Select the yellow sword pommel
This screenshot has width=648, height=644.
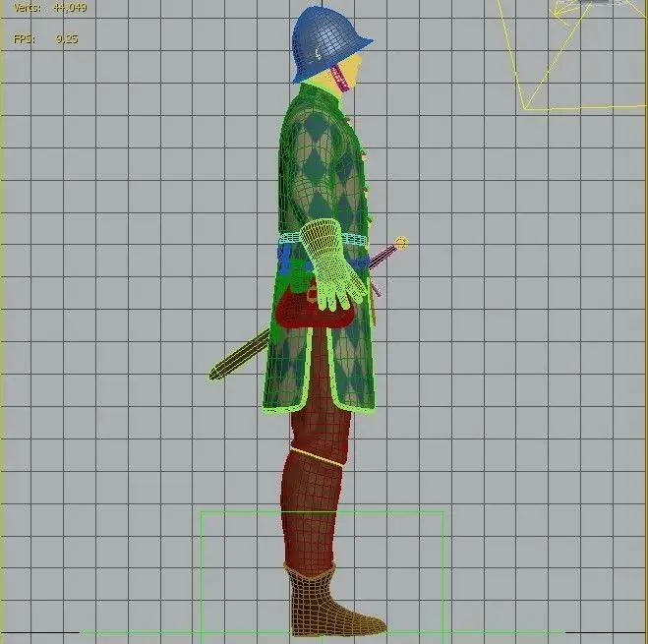pyautogui.click(x=401, y=243)
